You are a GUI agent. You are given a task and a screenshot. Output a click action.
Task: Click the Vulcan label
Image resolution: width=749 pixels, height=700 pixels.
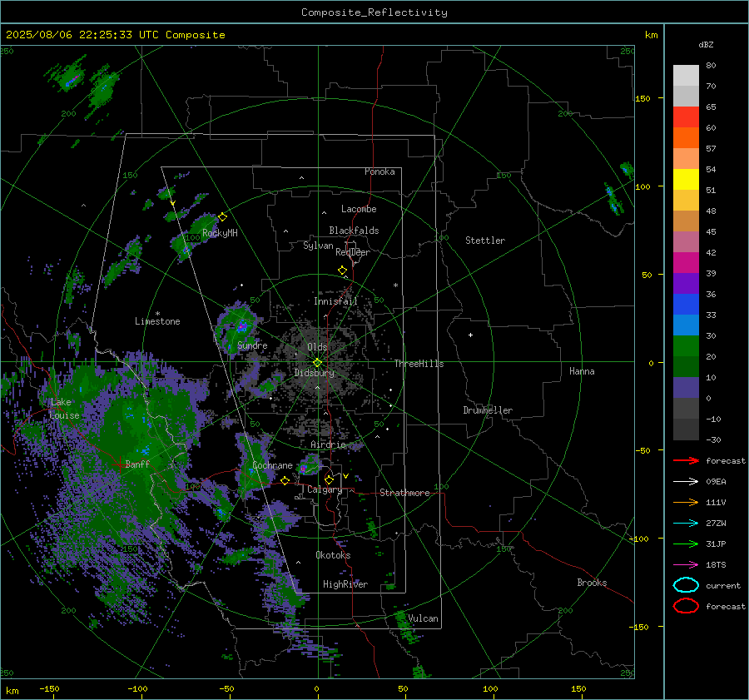point(423,618)
